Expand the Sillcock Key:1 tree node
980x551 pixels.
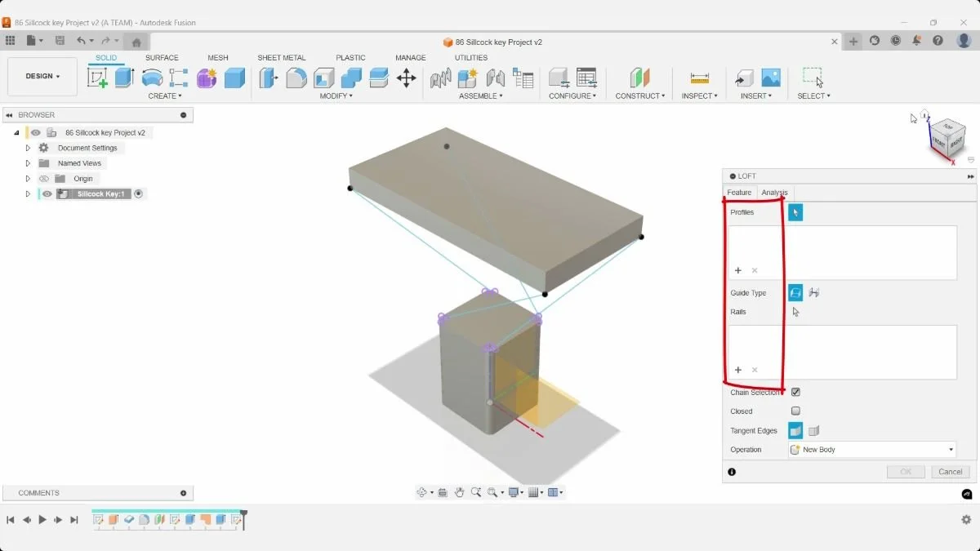point(28,194)
